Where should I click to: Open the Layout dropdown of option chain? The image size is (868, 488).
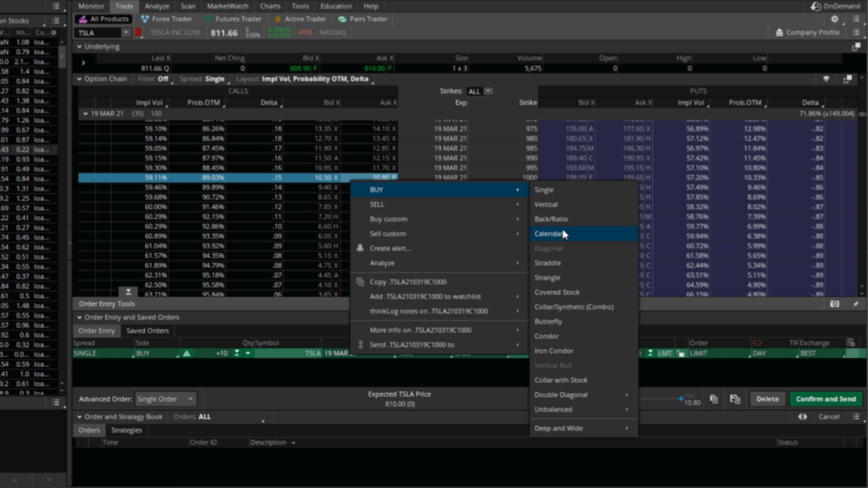tap(305, 79)
